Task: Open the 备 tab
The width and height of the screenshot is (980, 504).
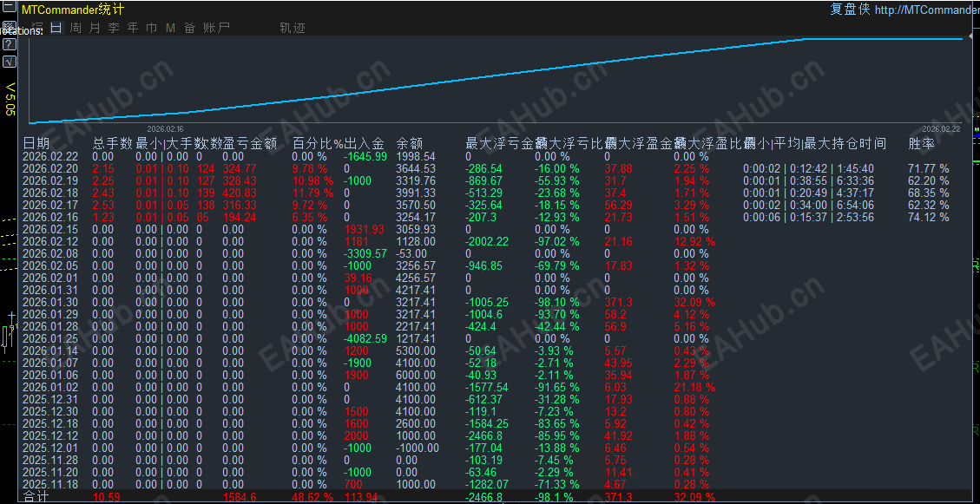Action: (x=189, y=28)
